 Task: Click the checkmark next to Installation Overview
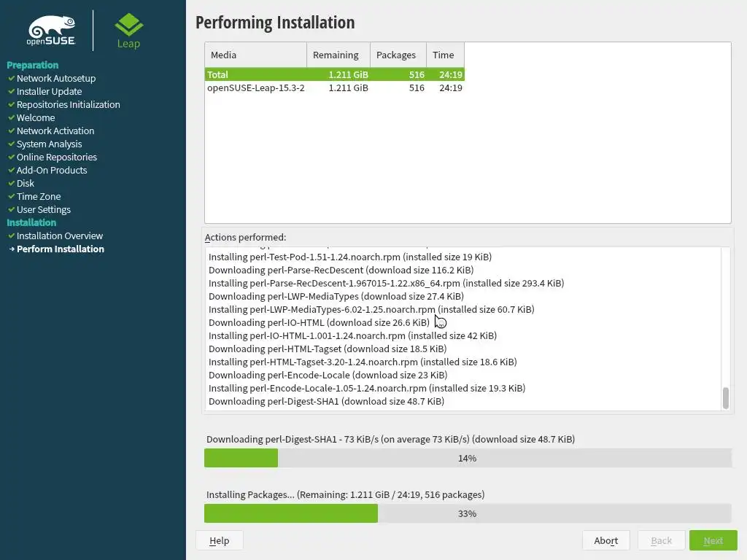tap(11, 236)
